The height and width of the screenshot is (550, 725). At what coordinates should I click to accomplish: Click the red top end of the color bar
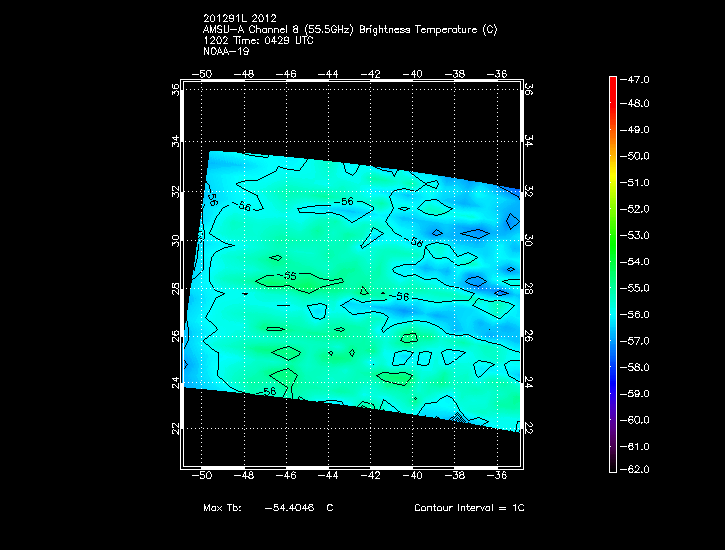[613, 81]
